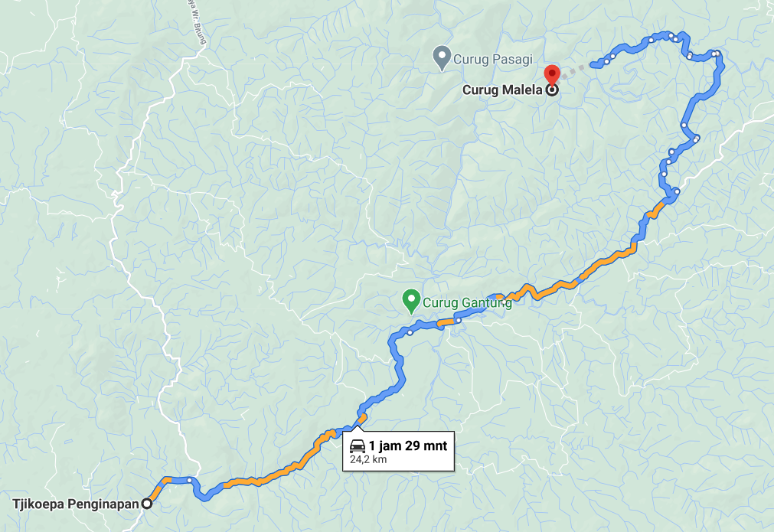
Task: Click the Curug Malela destination circle marker
Action: pyautogui.click(x=552, y=90)
